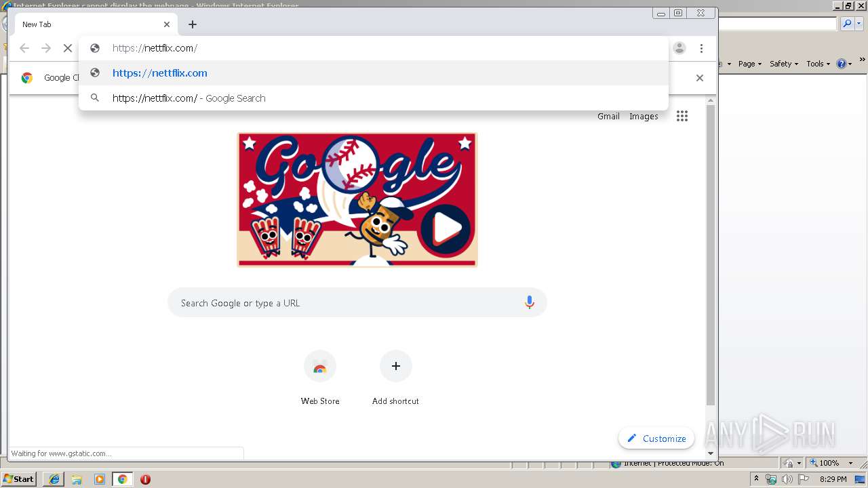
Task: Open the file explorer taskbar icon
Action: click(77, 479)
